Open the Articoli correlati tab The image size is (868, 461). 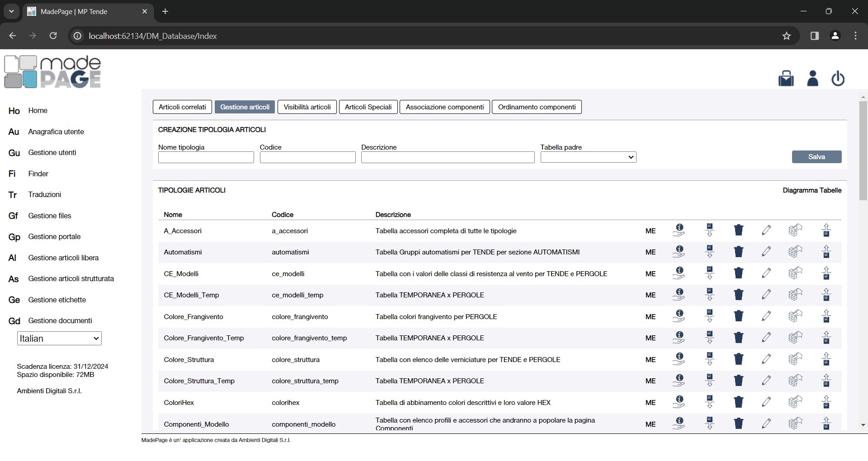point(182,107)
